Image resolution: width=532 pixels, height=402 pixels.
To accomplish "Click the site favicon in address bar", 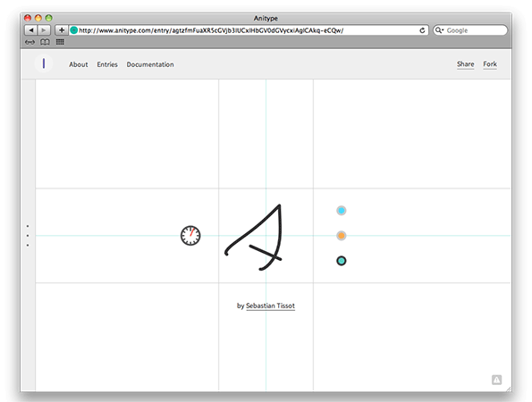I will 73,30.
